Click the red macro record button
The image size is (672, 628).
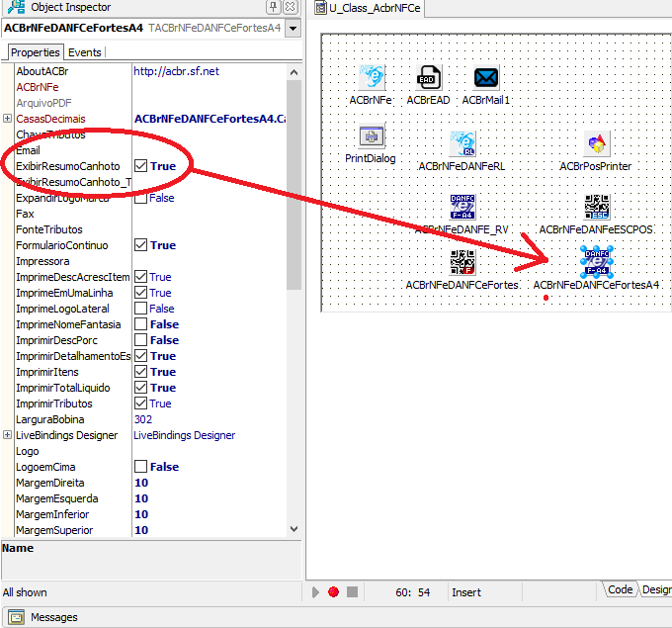pyautogui.click(x=333, y=592)
